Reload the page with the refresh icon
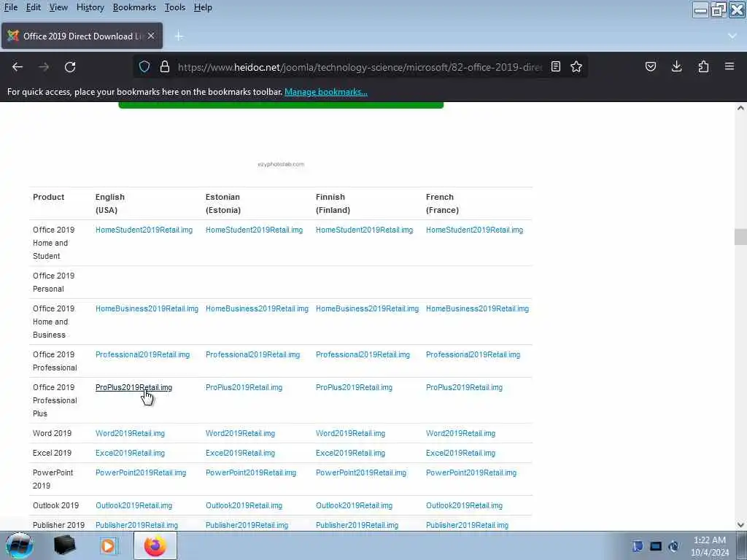Screen dimensions: 747x560 tap(70, 67)
